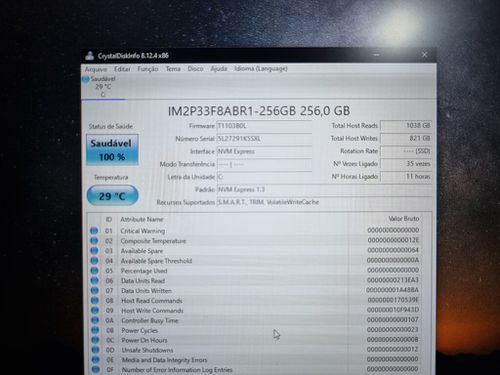Close the CrystalDiskInfo window

424,54
